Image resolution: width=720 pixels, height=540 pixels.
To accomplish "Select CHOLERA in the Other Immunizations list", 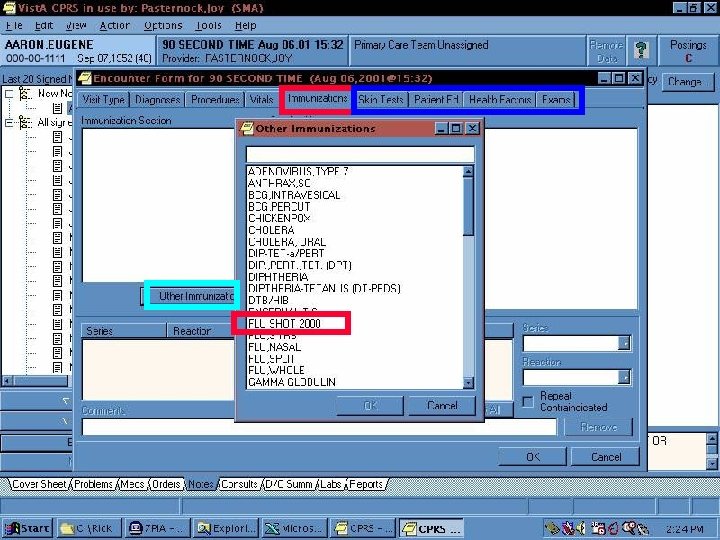I will (x=271, y=230).
